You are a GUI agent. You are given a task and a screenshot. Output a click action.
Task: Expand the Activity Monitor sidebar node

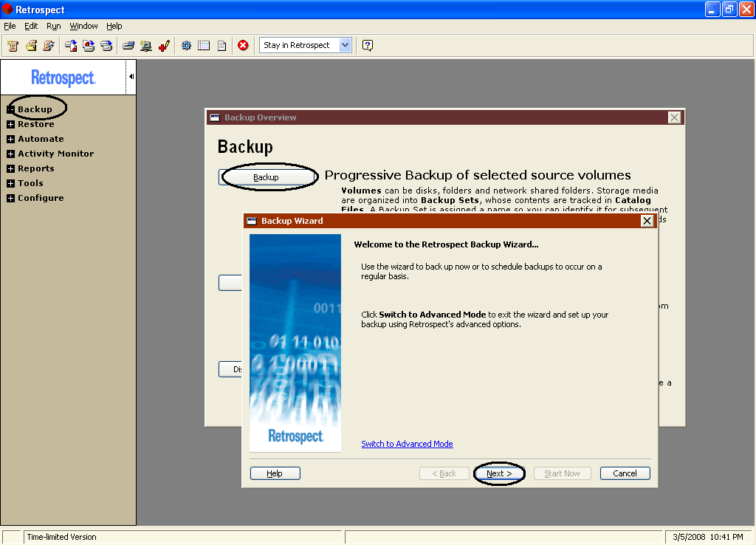pyautogui.click(x=10, y=154)
